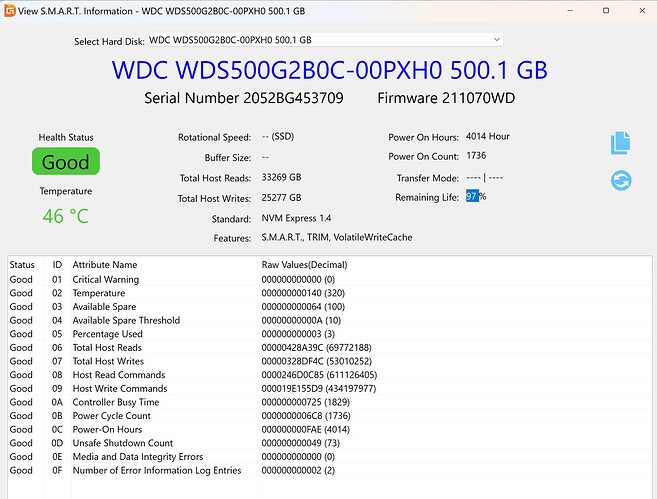Viewport: 657px width, 499px height.
Task: Click the Status column header
Action: (x=22, y=265)
